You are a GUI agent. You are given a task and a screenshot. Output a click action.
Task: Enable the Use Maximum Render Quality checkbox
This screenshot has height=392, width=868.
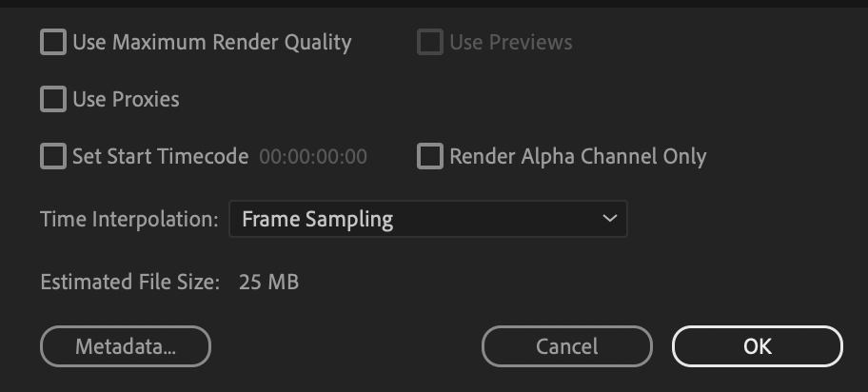[53, 43]
